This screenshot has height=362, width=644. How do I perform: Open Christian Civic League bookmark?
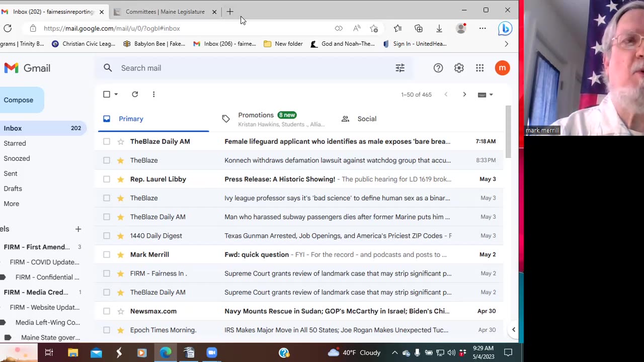84,44
